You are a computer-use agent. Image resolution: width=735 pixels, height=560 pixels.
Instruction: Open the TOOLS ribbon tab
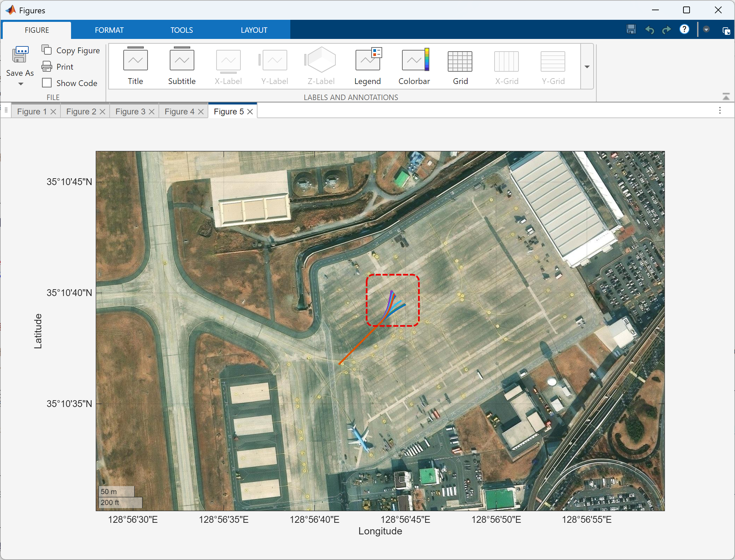[x=182, y=30]
